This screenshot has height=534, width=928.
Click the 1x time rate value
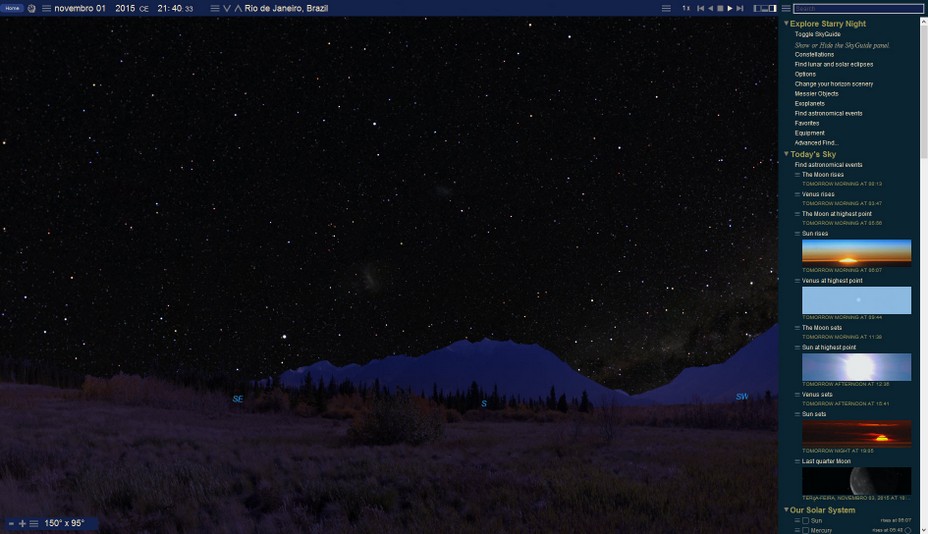tap(685, 8)
